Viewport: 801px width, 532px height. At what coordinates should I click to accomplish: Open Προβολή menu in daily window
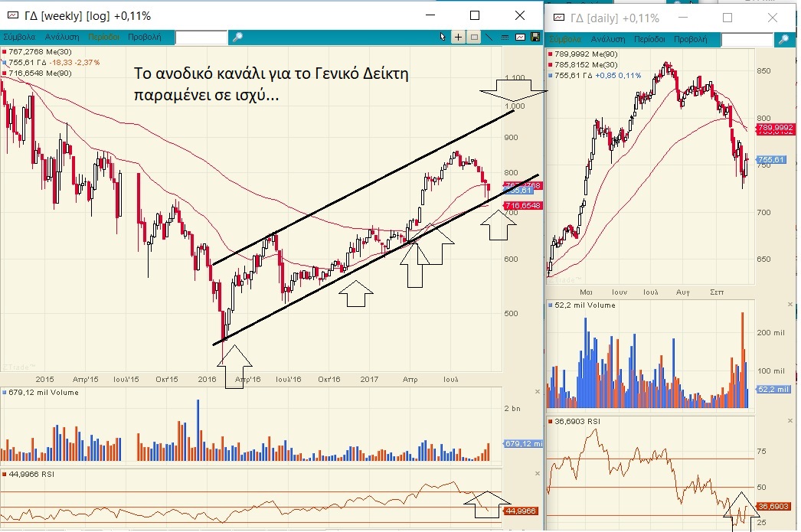point(691,39)
